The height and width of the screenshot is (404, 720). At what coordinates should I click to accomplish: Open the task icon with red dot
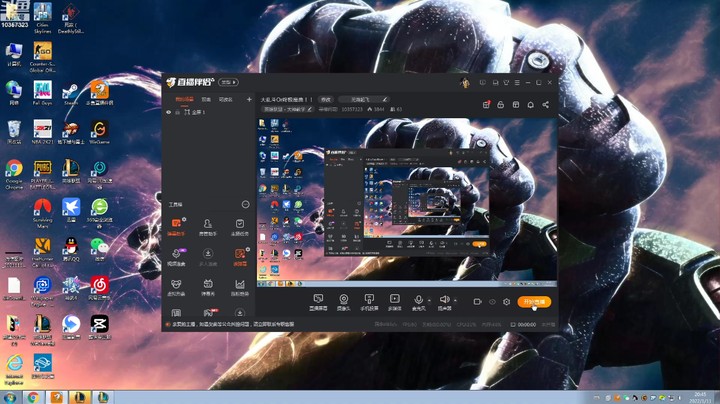[x=486, y=105]
